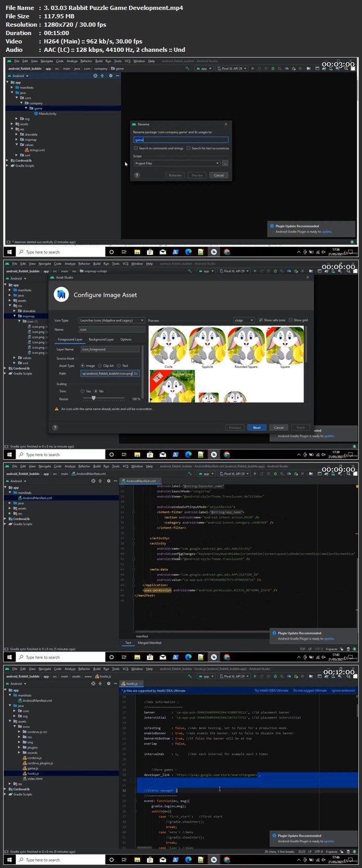Screen dimensions: 362x868
Task: Click the help question icon in Asset Studio dialog
Action: coord(55,427)
